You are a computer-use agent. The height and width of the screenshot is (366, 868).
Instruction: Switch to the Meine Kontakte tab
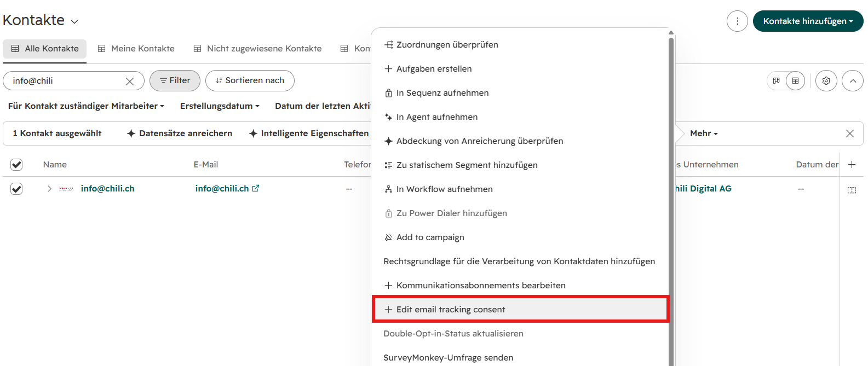click(x=136, y=49)
